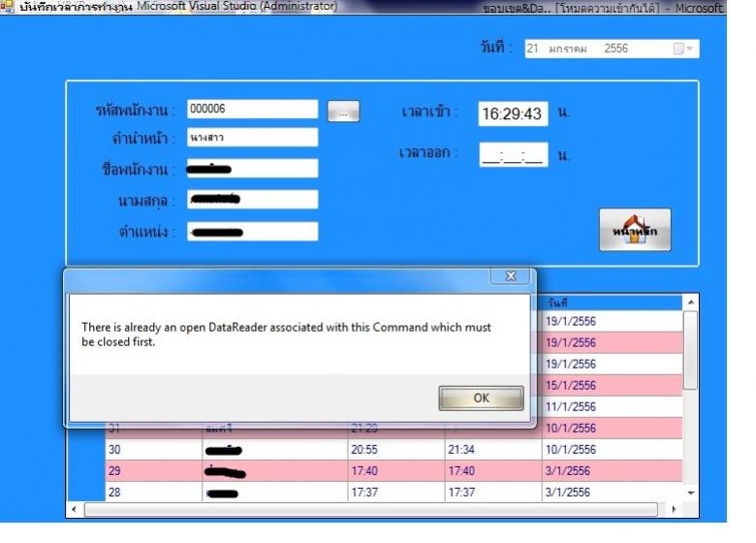756x543 pixels.
Task: Focus the employee ID field showing 000006
Action: click(x=253, y=109)
